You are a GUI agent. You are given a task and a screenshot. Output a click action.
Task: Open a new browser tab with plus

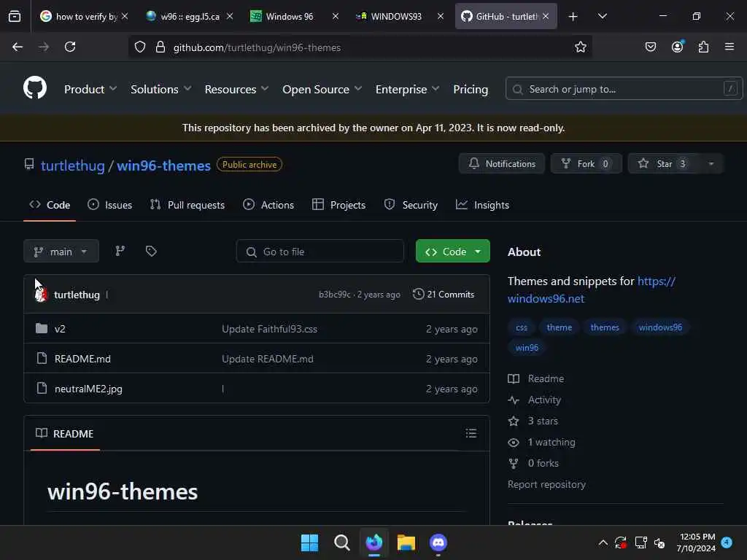click(x=573, y=17)
